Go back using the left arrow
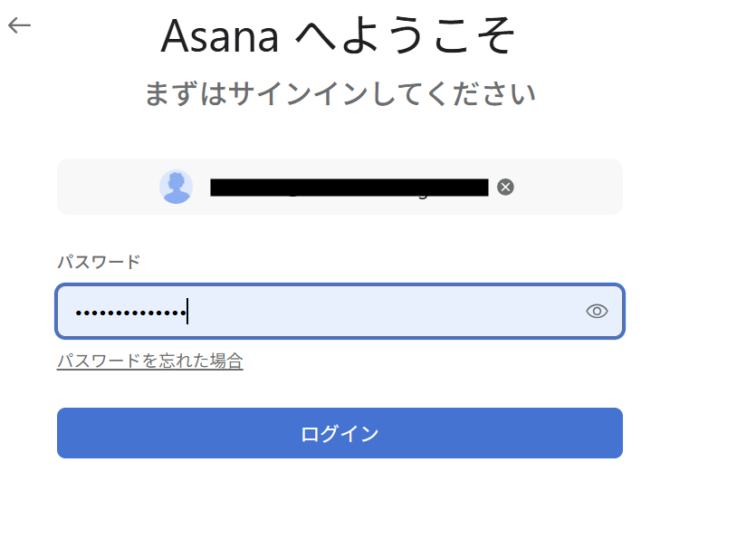Image resolution: width=756 pixels, height=549 pixels. [19, 25]
